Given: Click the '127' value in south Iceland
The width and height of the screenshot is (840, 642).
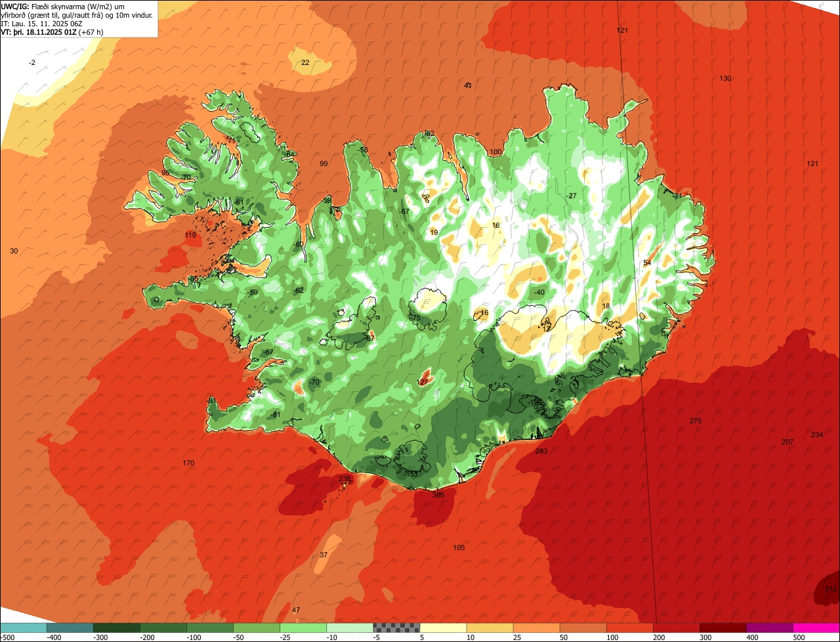Looking at the screenshot, I should point(423,381).
